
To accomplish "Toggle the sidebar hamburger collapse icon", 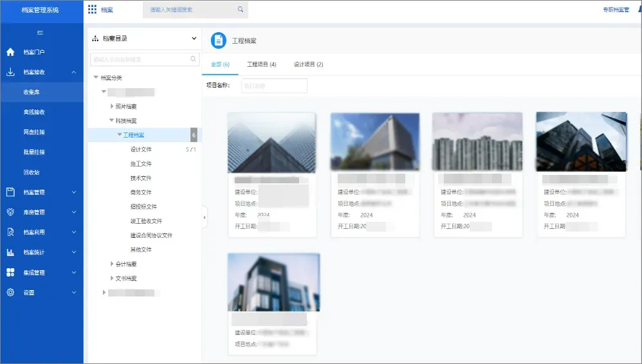I will (40, 33).
